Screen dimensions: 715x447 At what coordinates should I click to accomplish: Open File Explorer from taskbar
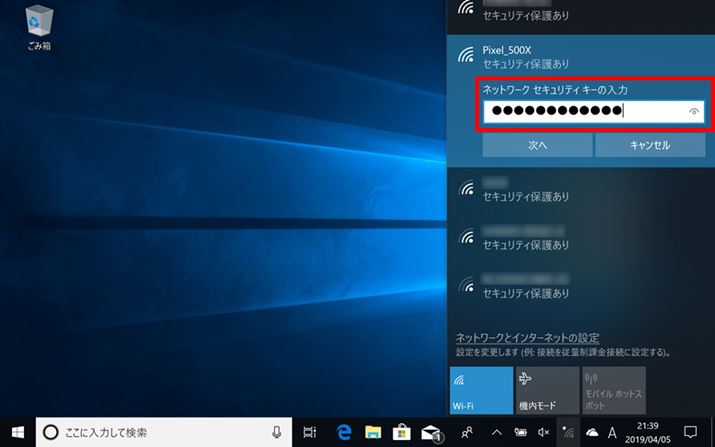373,432
